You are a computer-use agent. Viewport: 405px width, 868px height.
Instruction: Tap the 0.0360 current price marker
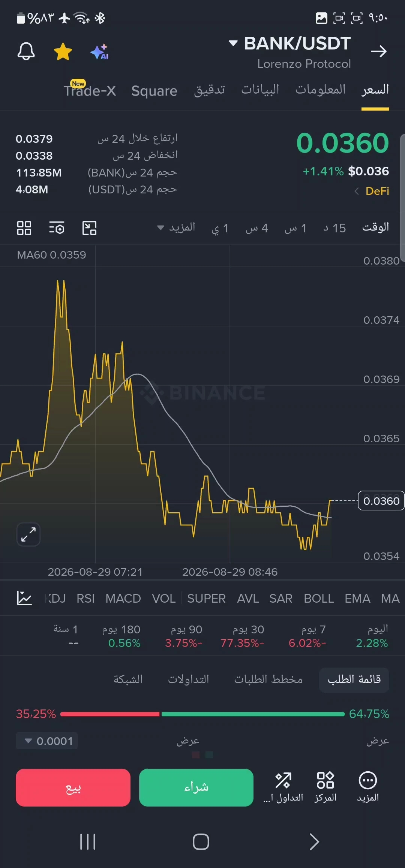(381, 501)
